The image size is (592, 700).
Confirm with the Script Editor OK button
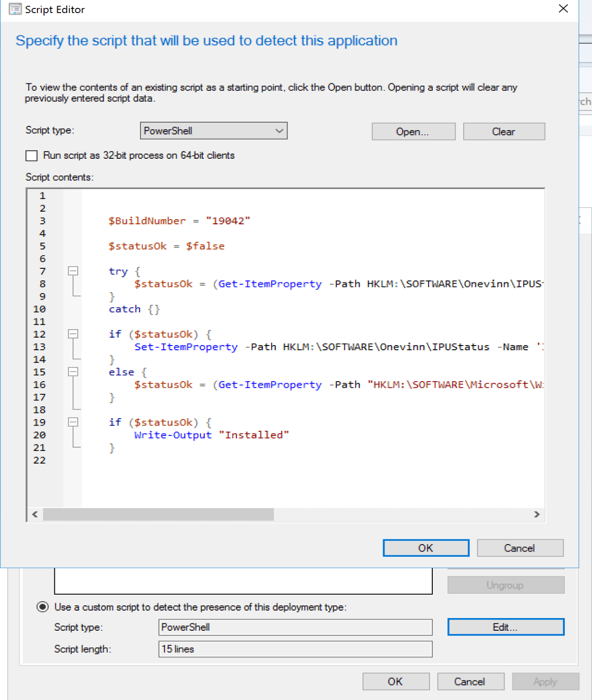point(426,548)
